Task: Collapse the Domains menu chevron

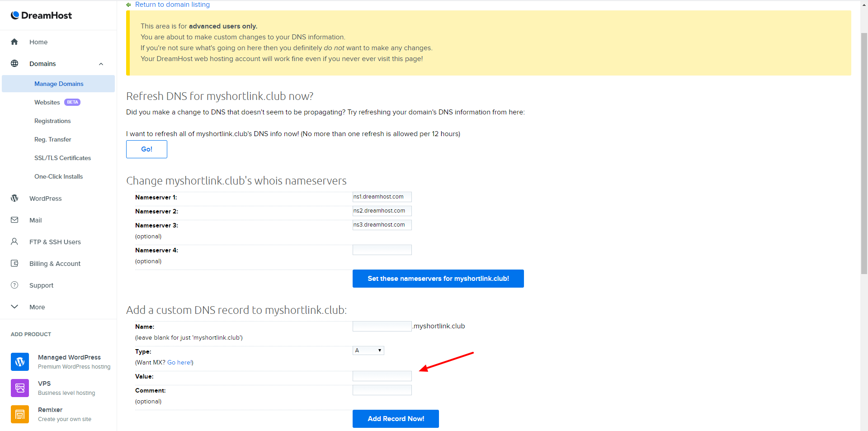Action: tap(101, 64)
